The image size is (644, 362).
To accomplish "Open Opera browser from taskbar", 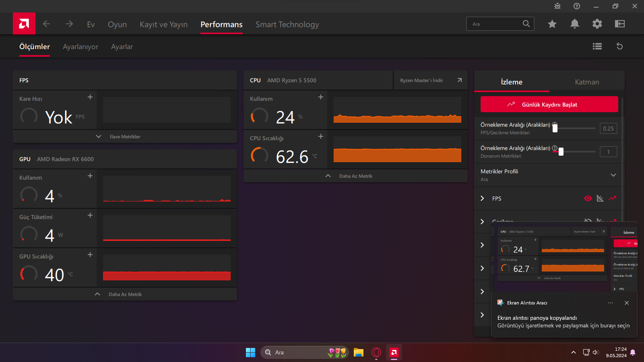I will point(376,352).
